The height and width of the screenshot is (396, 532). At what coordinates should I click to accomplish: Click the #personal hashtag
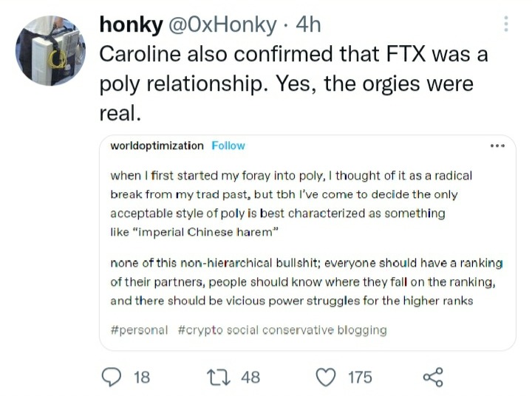click(x=139, y=330)
